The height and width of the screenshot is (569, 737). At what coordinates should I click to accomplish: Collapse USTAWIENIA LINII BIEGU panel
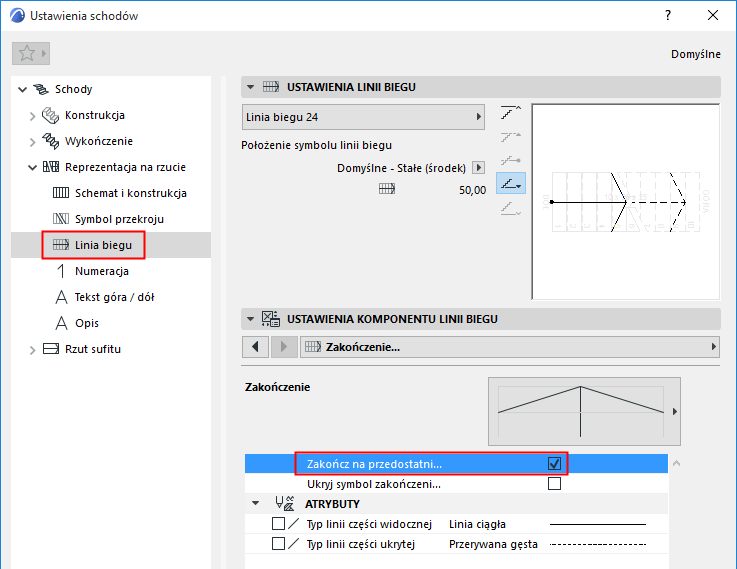pos(251,87)
